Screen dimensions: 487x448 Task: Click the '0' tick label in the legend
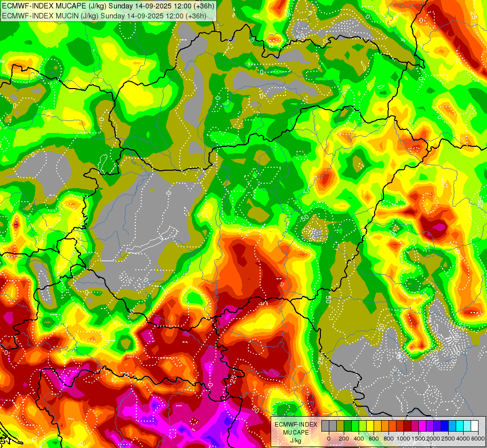click(x=329, y=439)
